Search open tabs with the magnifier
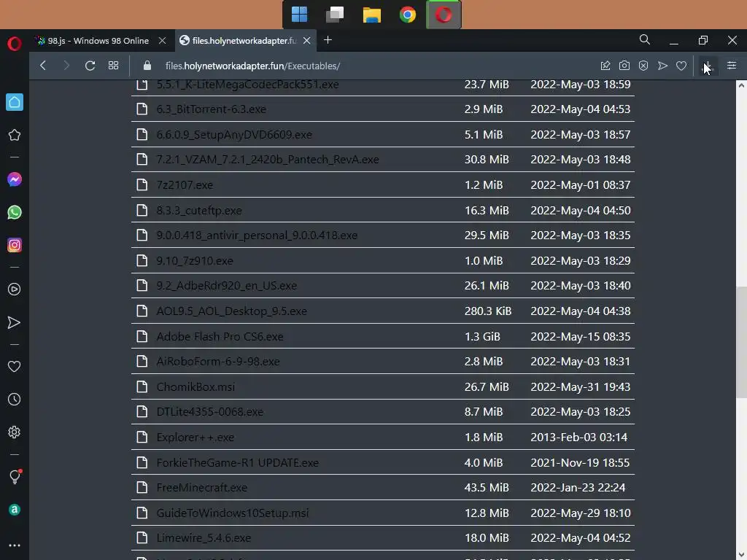This screenshot has height=560, width=747. (x=645, y=39)
